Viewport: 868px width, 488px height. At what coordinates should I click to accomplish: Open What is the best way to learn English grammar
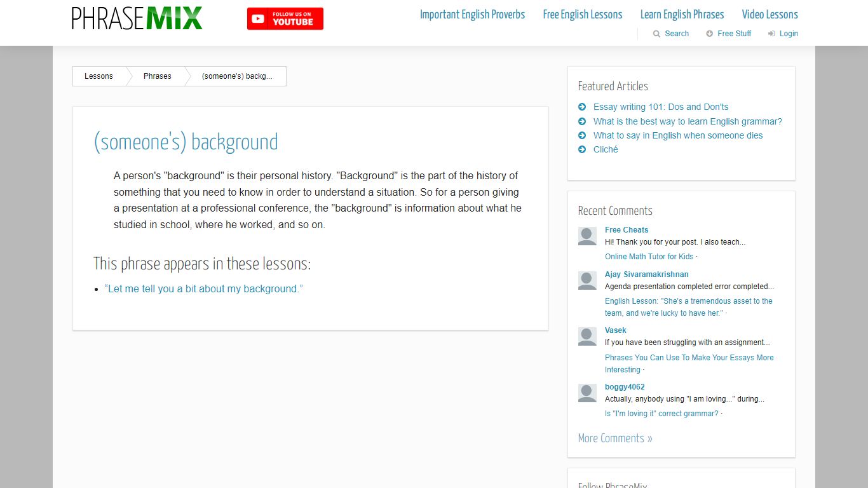[688, 121]
